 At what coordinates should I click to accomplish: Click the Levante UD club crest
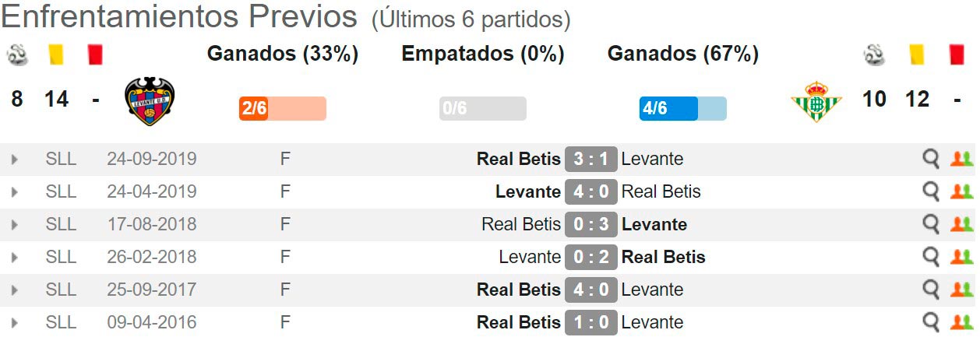tap(150, 101)
